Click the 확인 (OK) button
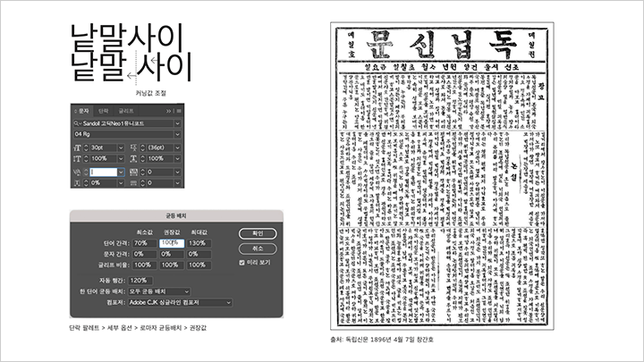The width and height of the screenshot is (644, 362). 258,233
